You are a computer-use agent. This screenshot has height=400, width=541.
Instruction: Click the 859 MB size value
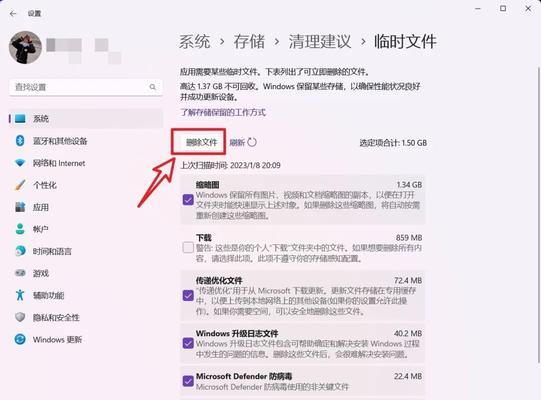pos(409,238)
